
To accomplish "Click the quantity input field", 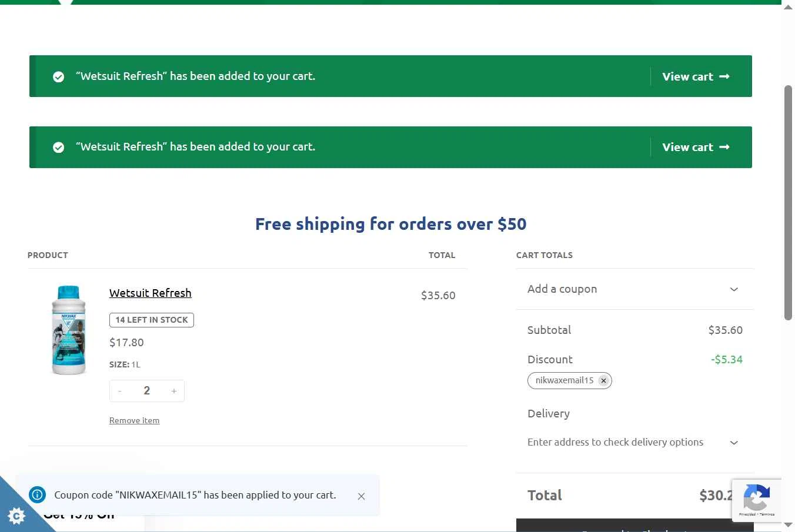I will click(147, 391).
